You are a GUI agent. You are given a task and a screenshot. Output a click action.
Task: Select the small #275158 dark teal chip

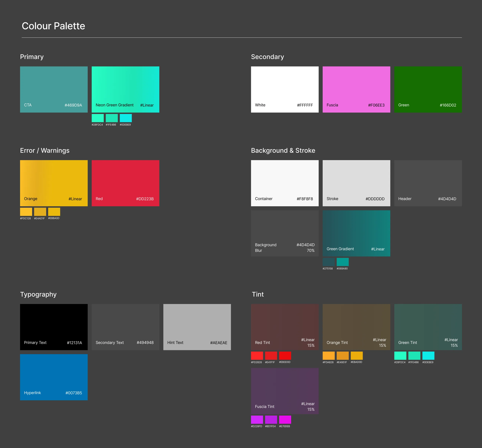pos(329,262)
